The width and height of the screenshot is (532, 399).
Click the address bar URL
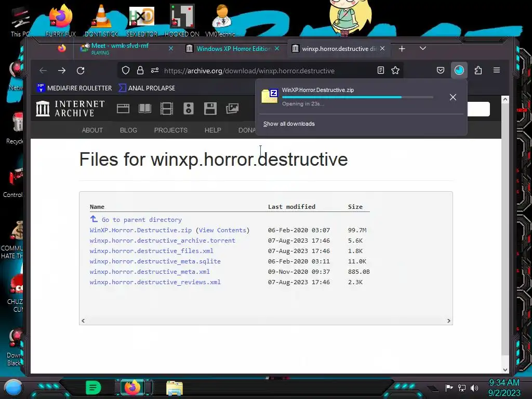(x=249, y=71)
